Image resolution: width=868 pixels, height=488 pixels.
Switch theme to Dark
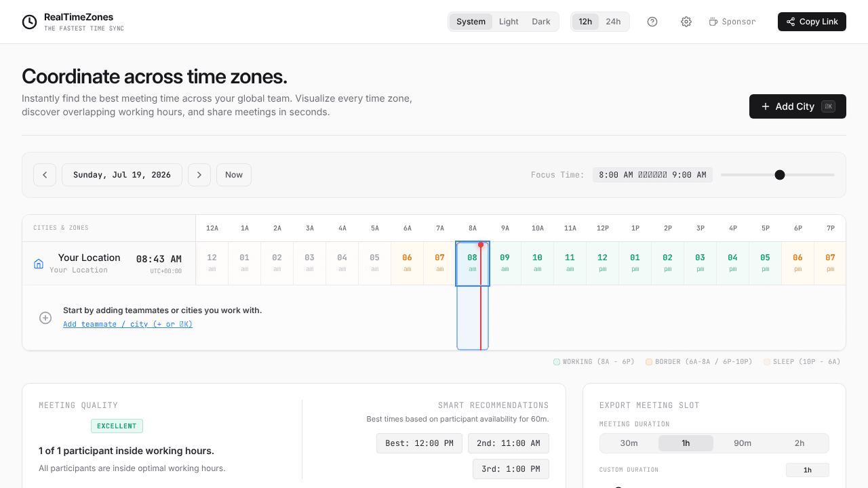541,22
